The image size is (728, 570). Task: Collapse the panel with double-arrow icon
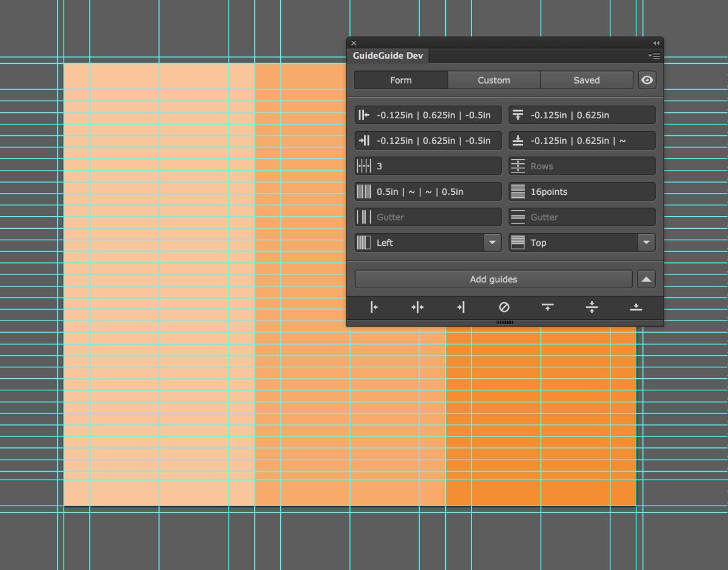[656, 43]
